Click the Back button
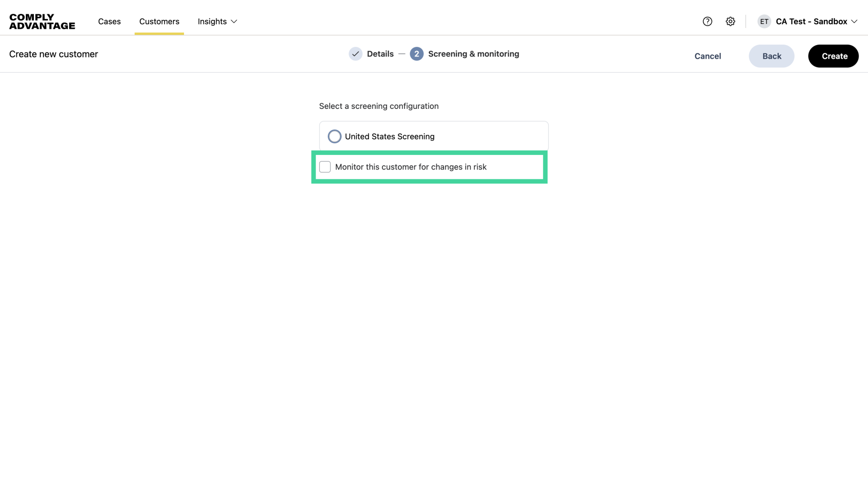Viewport: 868px width, 488px height. [x=771, y=56]
